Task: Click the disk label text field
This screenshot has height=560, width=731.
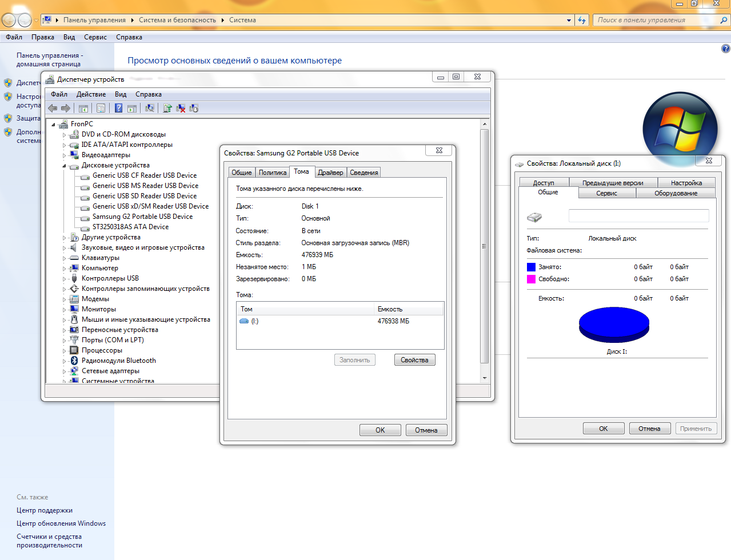Action: pyautogui.click(x=638, y=215)
